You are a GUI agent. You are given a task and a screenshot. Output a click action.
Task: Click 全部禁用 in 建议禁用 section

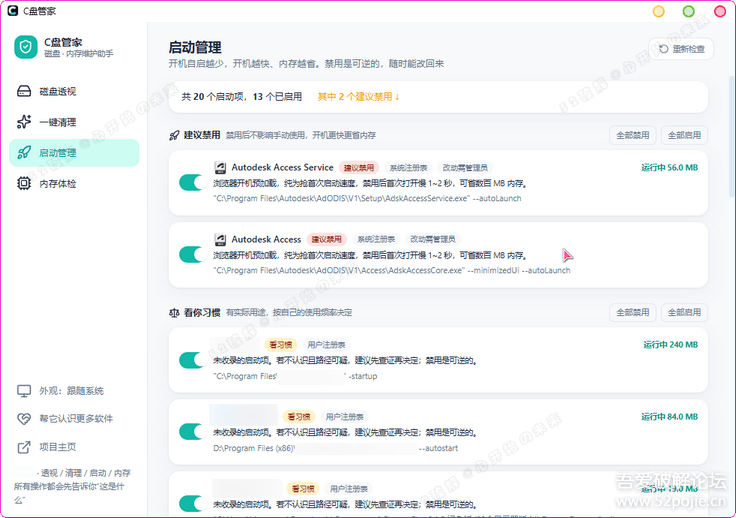[633, 135]
